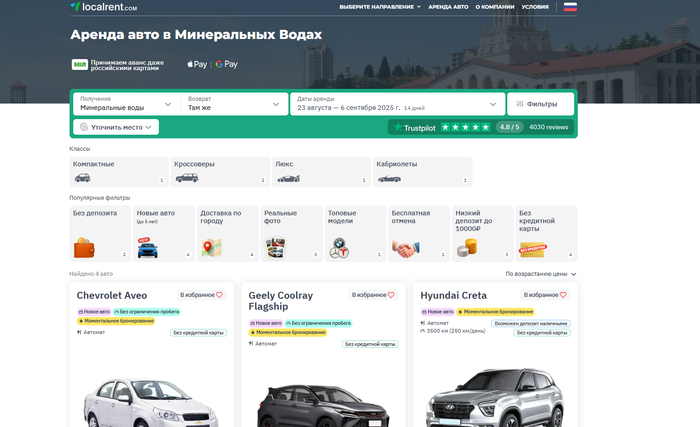Toggle the Без депозита filter
The width and height of the screenshot is (700, 427).
tap(100, 234)
